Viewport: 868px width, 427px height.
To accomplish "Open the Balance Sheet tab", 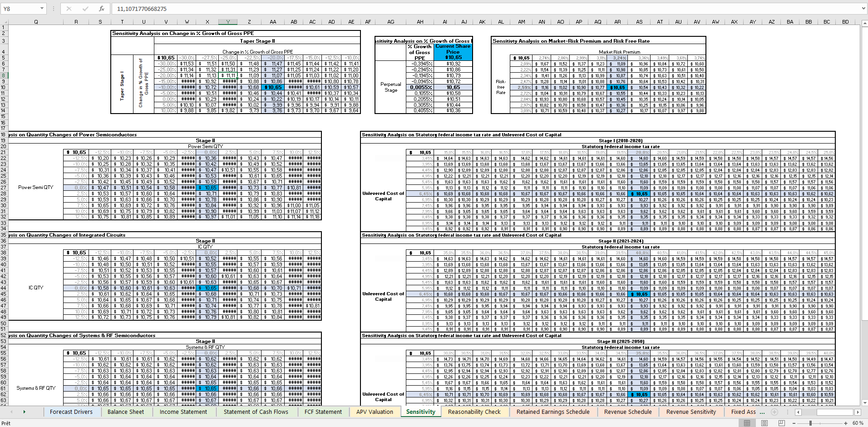I will [x=125, y=412].
